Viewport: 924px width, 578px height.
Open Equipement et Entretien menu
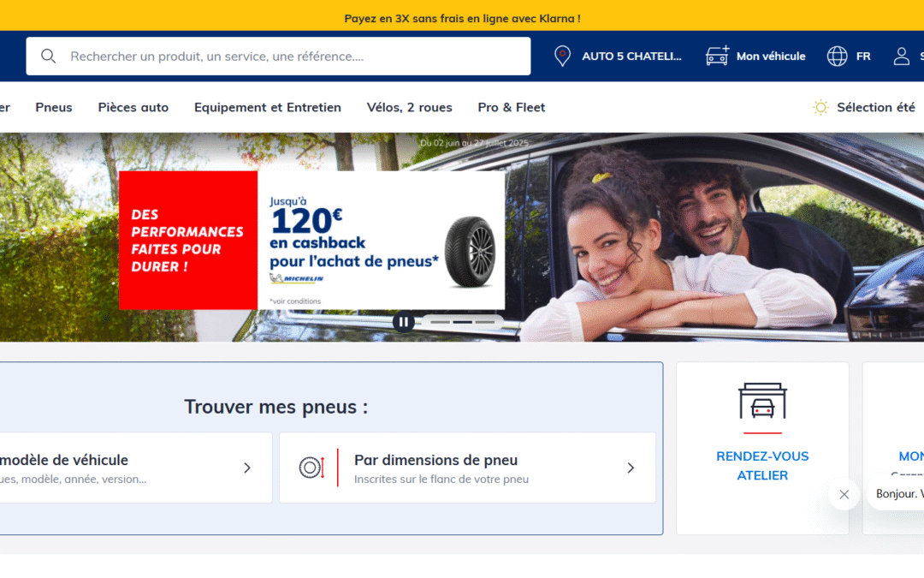click(268, 107)
